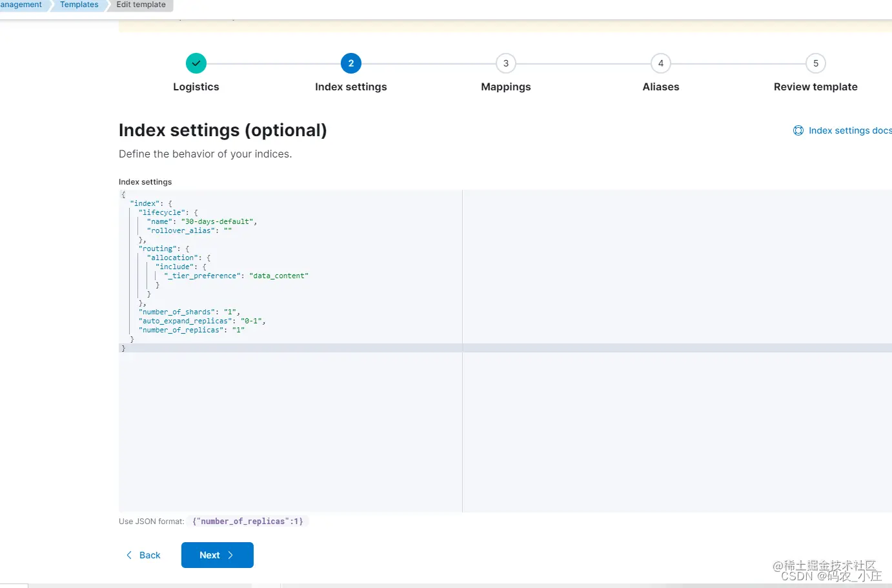
Task: Click the completed Logistics step checkmark icon
Action: click(x=196, y=63)
